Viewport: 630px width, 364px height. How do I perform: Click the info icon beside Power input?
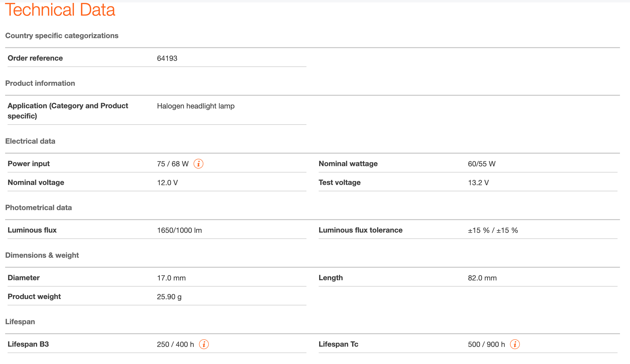pyautogui.click(x=199, y=164)
